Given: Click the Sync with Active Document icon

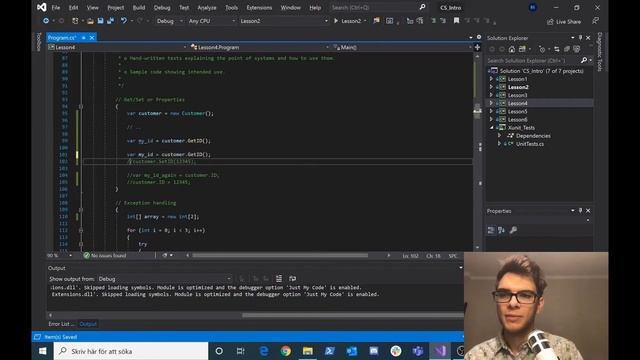Looking at the screenshot, I should tap(557, 49).
